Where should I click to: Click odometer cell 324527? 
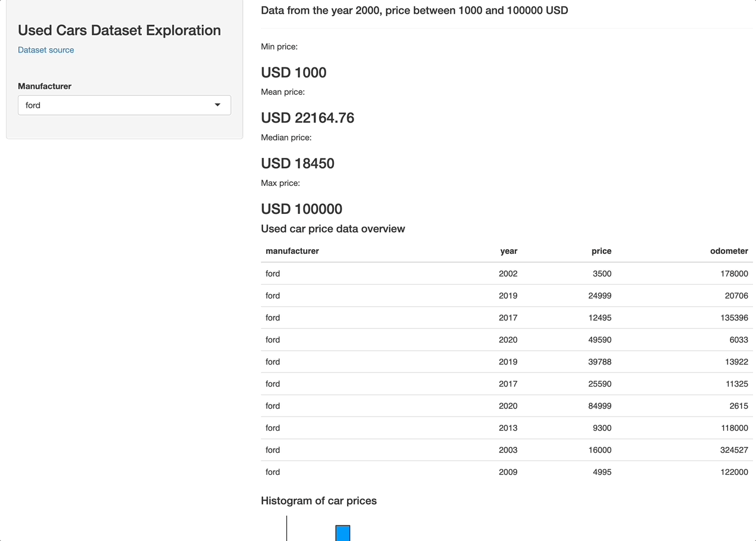(734, 450)
